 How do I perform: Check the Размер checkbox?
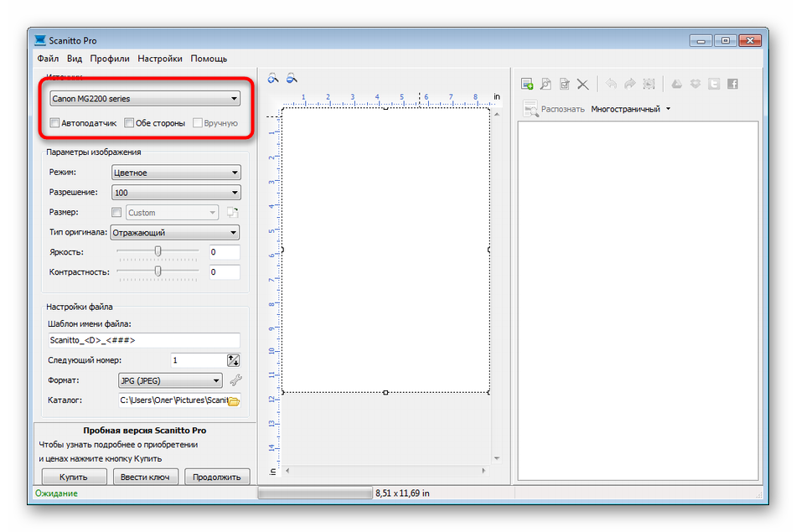point(116,212)
